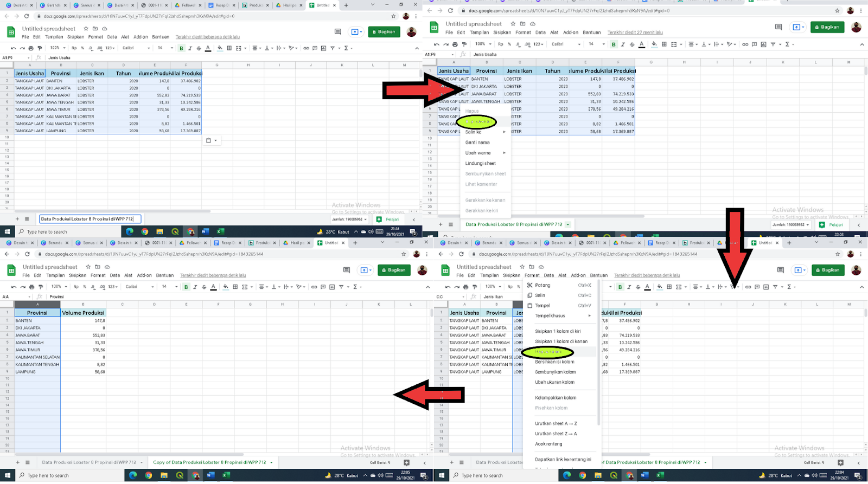The width and height of the screenshot is (868, 484).
Task: Click the clipboard icon beside the Tempel entry
Action: pos(530,306)
